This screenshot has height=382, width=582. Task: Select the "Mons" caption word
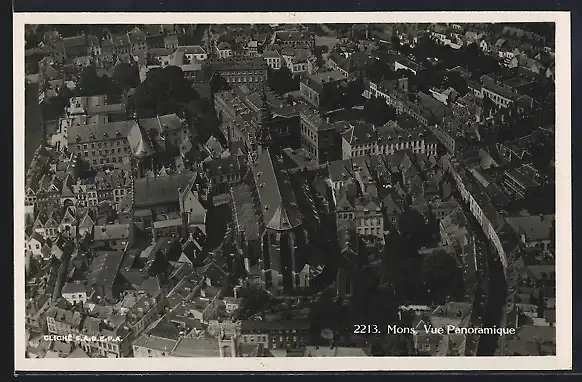click(x=401, y=329)
